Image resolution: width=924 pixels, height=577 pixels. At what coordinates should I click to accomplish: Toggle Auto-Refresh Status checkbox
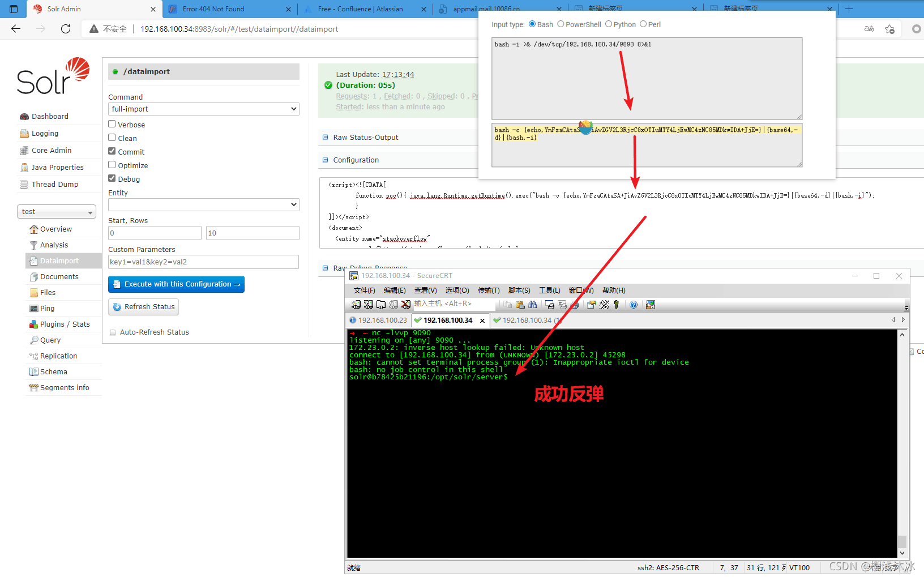pyautogui.click(x=113, y=332)
